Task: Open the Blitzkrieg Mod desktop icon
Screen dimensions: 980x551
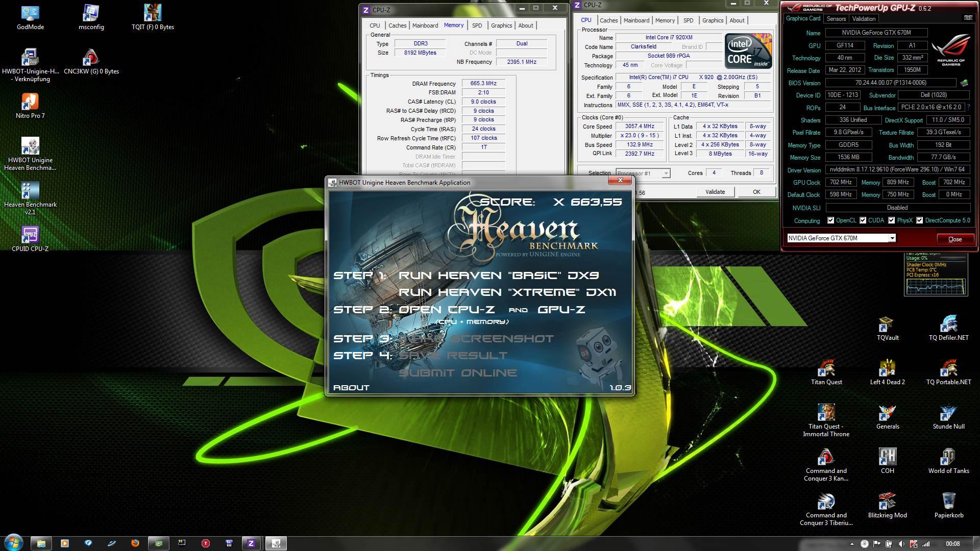Action: pos(888,506)
